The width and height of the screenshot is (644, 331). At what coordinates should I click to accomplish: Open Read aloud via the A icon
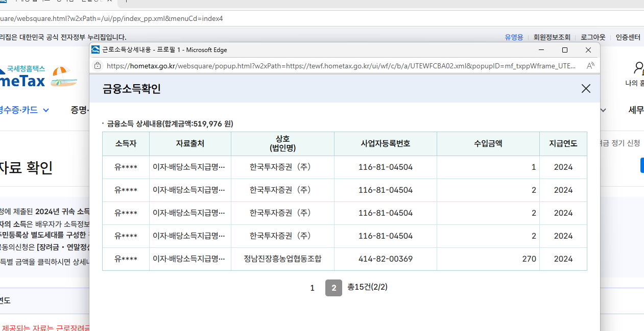coord(590,65)
